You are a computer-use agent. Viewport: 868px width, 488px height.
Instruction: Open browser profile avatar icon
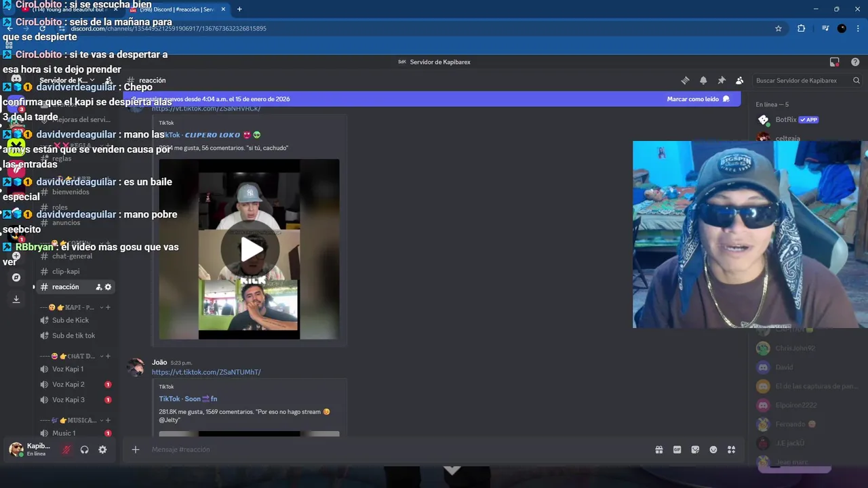point(842,28)
